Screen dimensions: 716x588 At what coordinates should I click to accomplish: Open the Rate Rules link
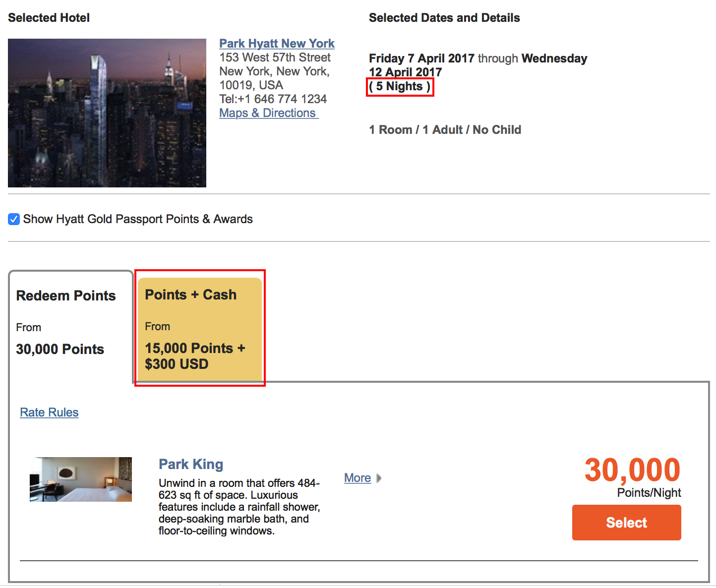(49, 412)
